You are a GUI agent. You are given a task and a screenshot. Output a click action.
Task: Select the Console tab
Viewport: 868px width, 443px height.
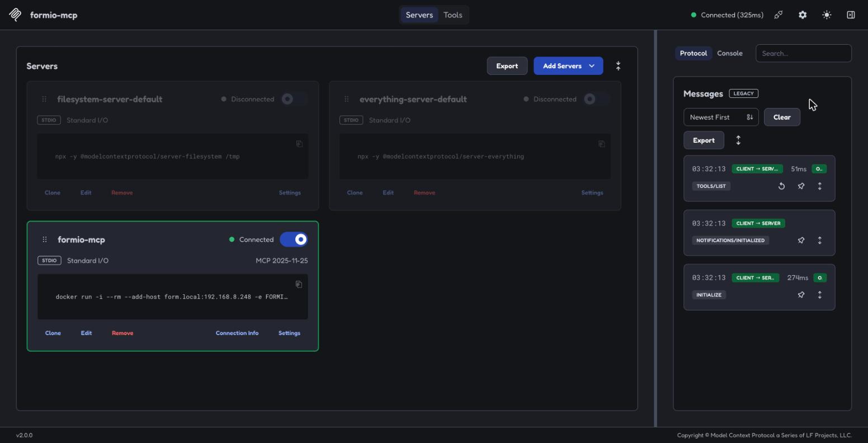point(730,53)
